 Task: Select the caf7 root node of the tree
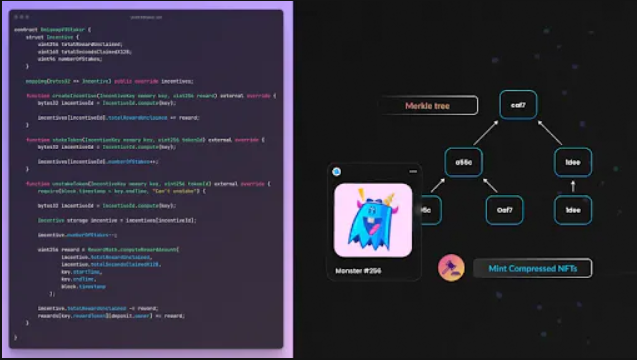(x=518, y=105)
